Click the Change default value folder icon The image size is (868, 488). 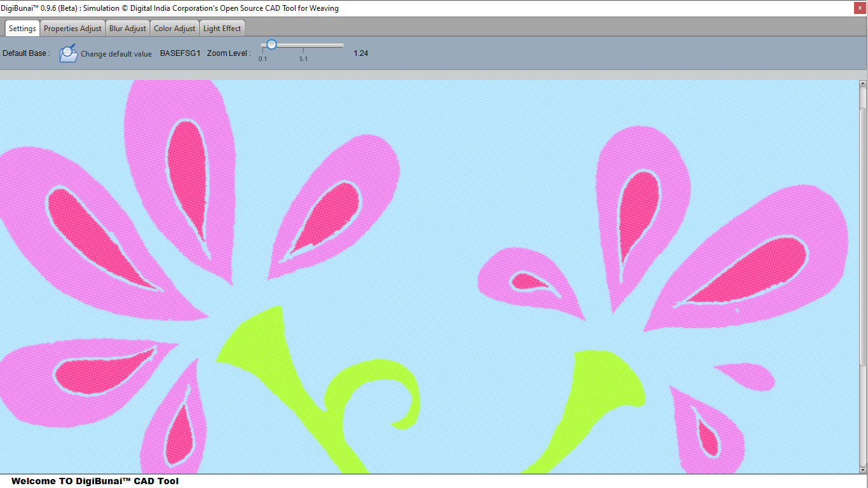click(68, 53)
